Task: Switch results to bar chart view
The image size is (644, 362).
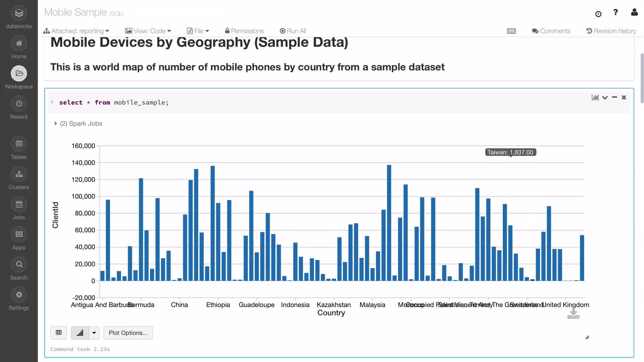Action: (80, 333)
